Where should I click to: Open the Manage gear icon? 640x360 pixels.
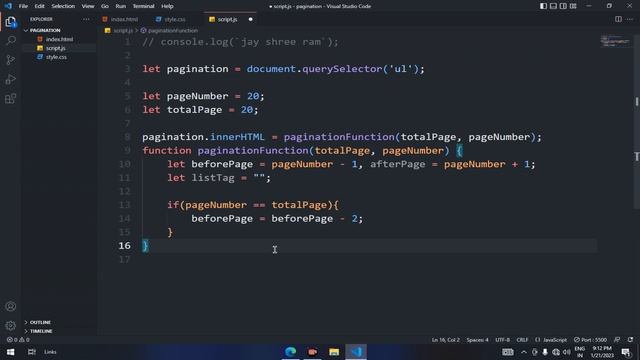[11, 325]
